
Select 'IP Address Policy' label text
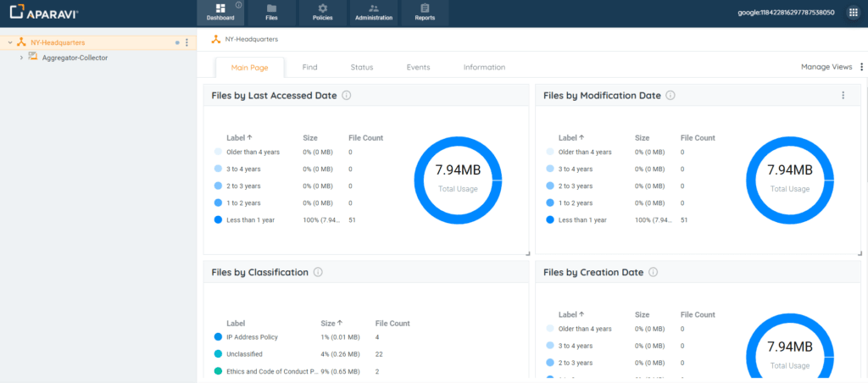(x=252, y=337)
